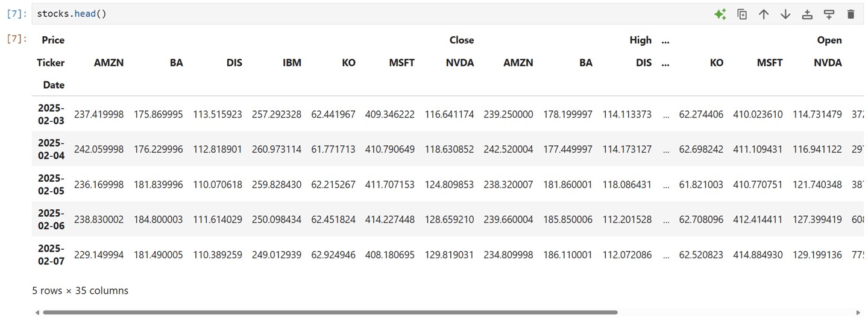Click row index 2025-02-07
Viewport: 868px width, 324px height.
click(x=51, y=255)
